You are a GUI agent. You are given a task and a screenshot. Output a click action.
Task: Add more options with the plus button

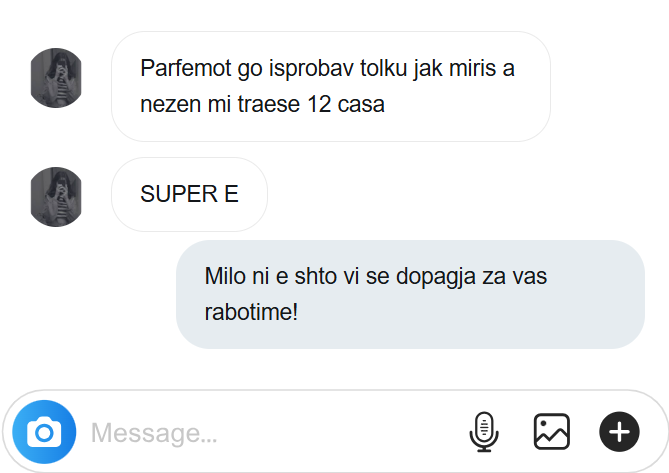click(619, 432)
